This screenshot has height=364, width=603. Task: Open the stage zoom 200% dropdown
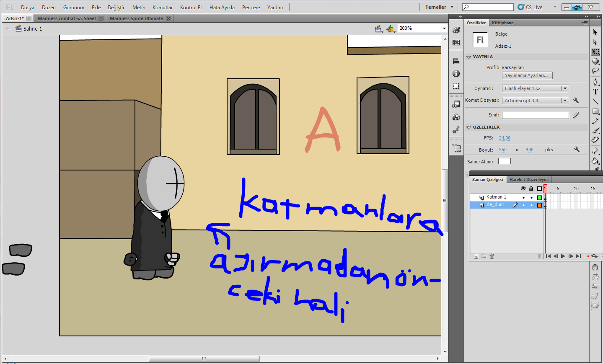tap(444, 28)
